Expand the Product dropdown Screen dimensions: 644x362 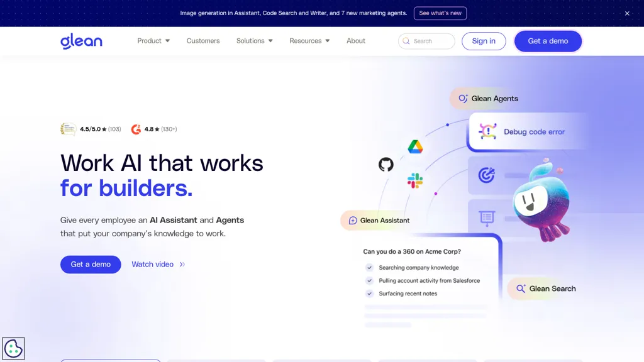tap(153, 41)
